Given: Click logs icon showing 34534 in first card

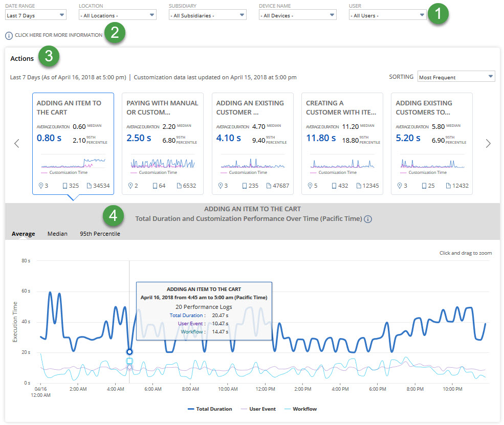Looking at the screenshot, I should click(x=90, y=186).
